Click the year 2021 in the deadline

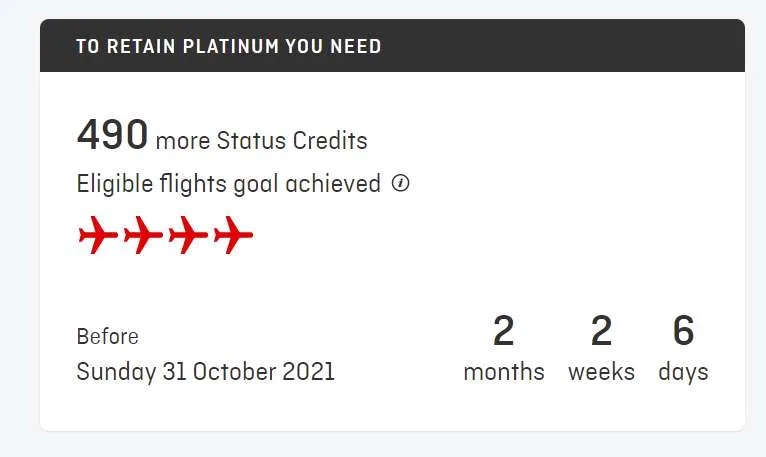click(x=307, y=372)
